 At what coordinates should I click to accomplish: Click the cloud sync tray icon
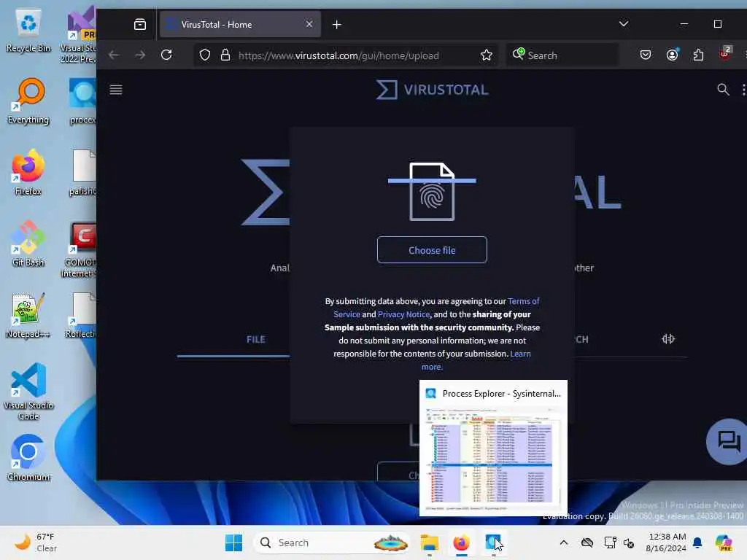click(x=587, y=542)
